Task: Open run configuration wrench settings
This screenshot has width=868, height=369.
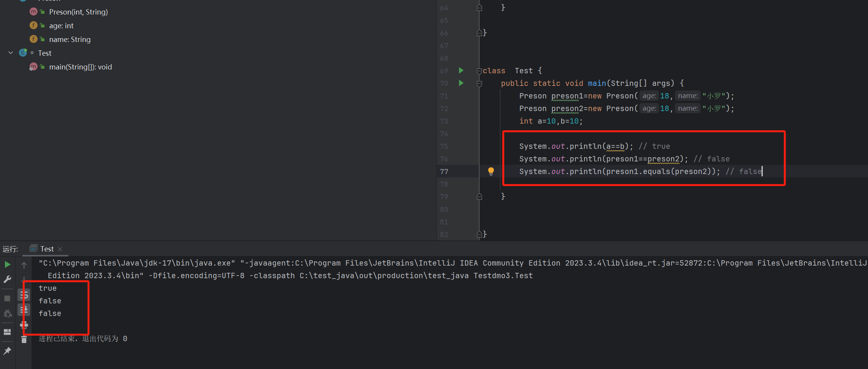Action: coord(7,280)
